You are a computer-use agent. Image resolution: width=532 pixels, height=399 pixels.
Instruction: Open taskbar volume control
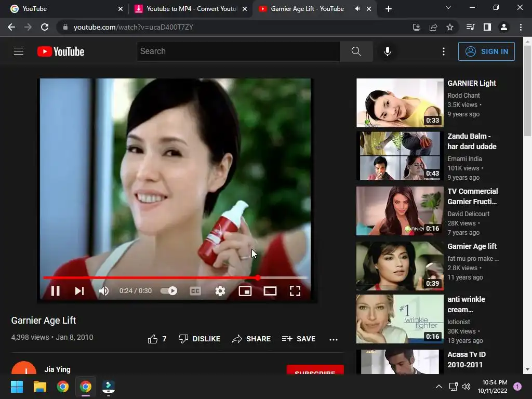click(x=466, y=387)
